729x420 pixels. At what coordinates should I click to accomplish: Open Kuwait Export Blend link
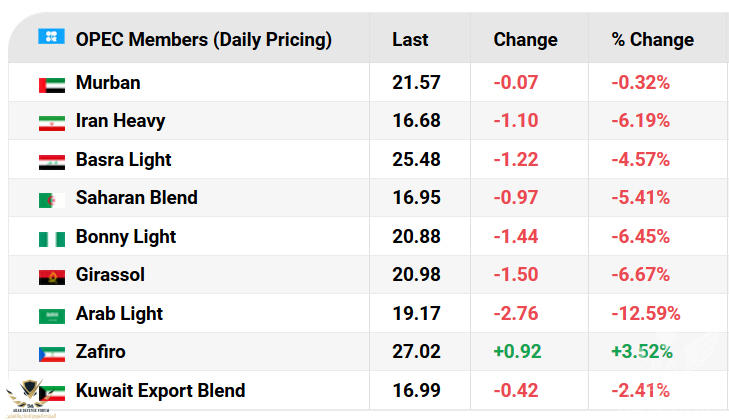pyautogui.click(x=160, y=390)
